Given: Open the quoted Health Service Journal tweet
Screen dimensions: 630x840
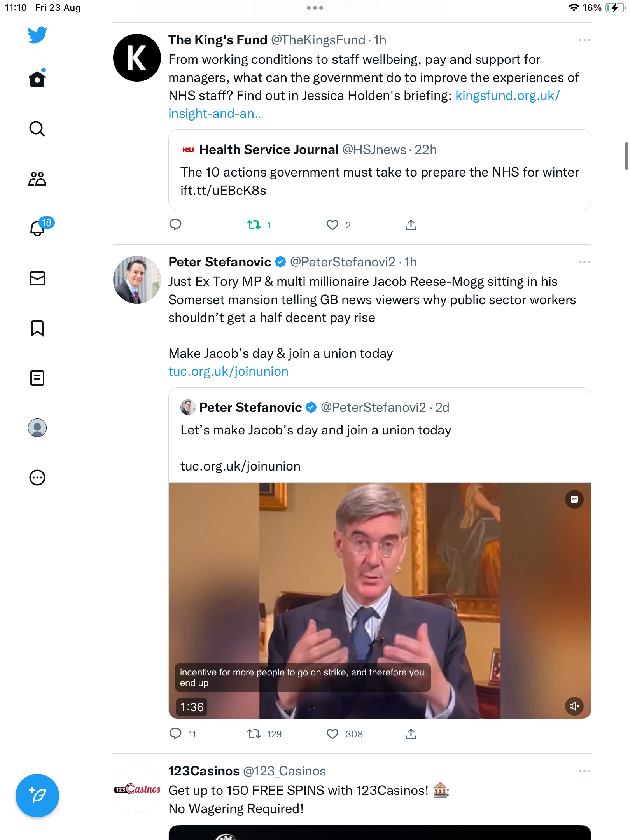Looking at the screenshot, I should click(x=380, y=170).
